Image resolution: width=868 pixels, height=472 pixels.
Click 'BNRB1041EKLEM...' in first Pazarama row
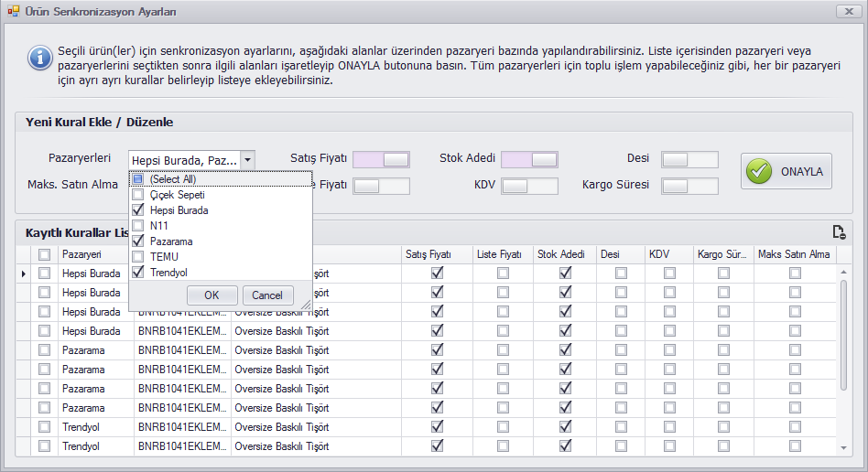(x=183, y=350)
